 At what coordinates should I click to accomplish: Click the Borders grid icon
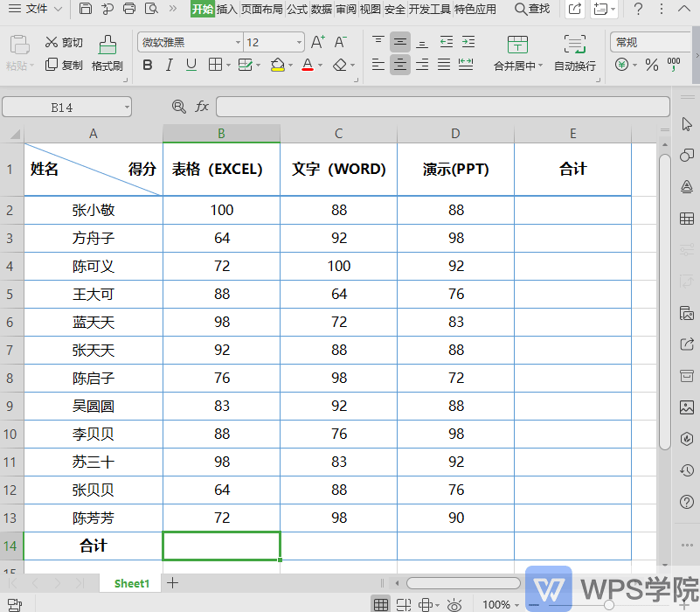(x=215, y=65)
